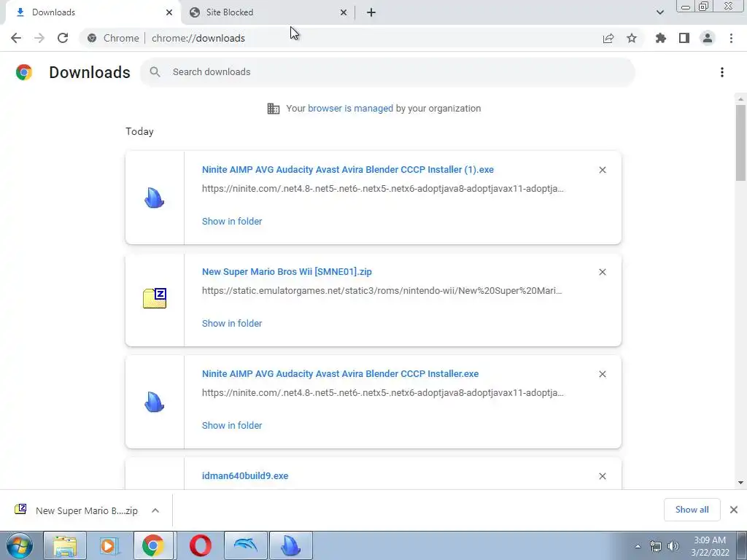
Task: Open a new tab
Action: (x=371, y=12)
